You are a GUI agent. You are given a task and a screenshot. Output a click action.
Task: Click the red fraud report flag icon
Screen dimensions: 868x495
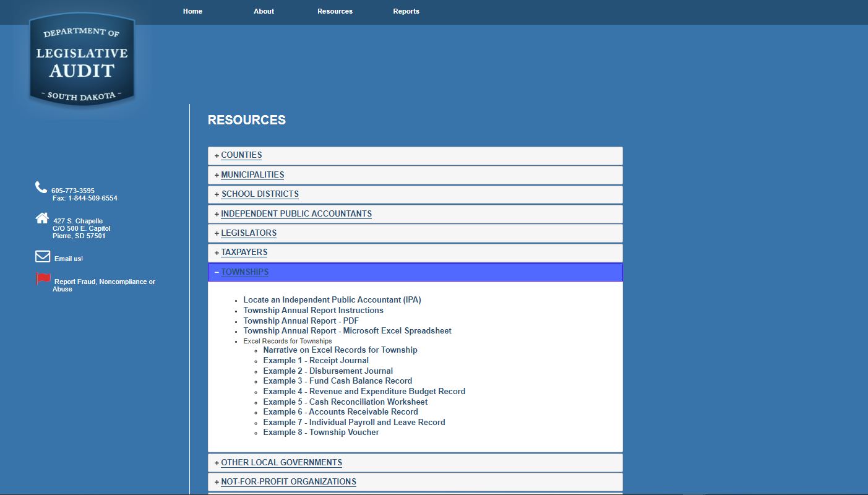pos(43,279)
